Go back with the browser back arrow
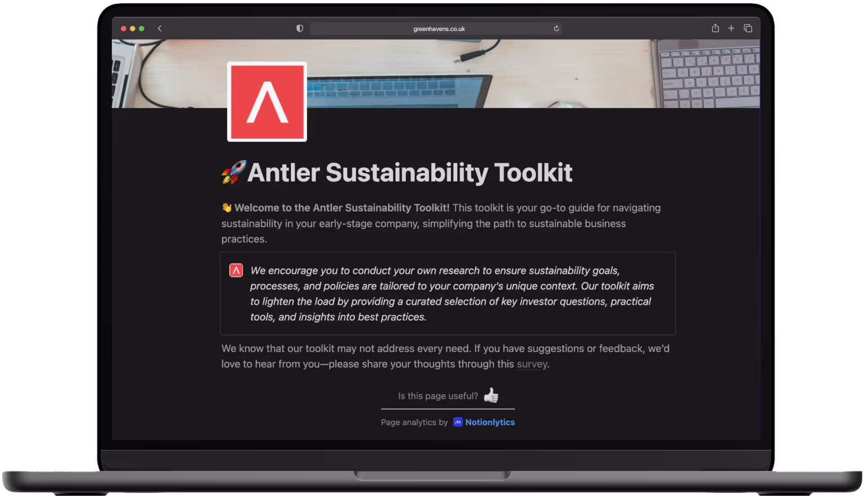This screenshot has width=868, height=496. pyautogui.click(x=160, y=28)
